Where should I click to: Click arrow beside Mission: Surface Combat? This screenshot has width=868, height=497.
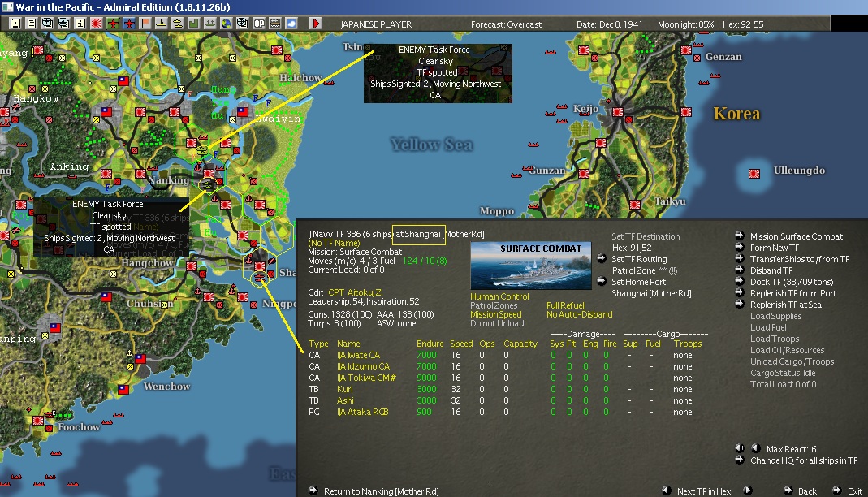[740, 236]
